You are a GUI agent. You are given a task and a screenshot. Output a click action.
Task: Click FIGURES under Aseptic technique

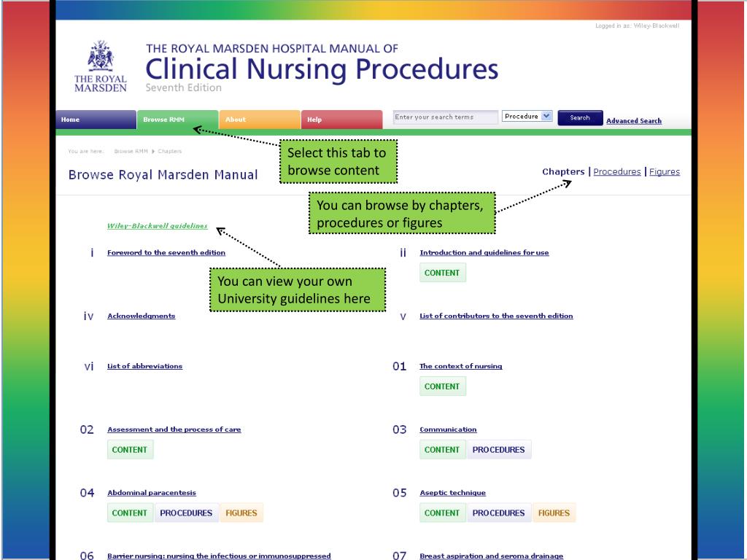coord(554,513)
